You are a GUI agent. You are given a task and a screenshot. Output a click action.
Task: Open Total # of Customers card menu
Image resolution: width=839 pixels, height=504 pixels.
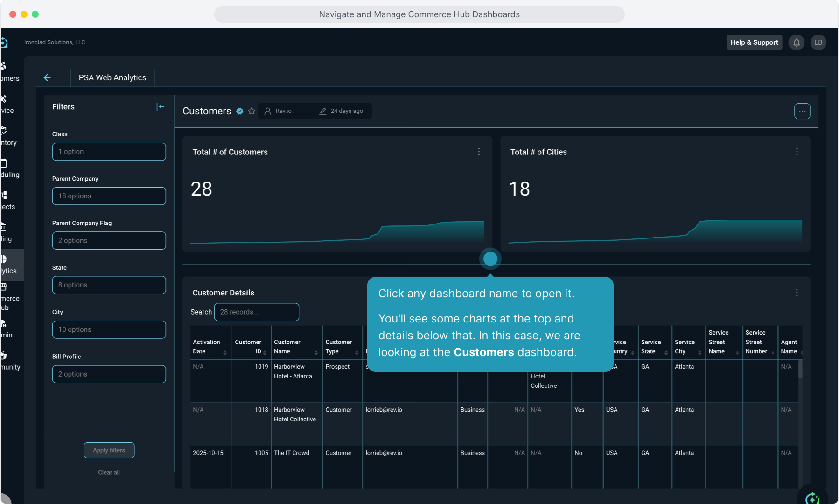[479, 152]
